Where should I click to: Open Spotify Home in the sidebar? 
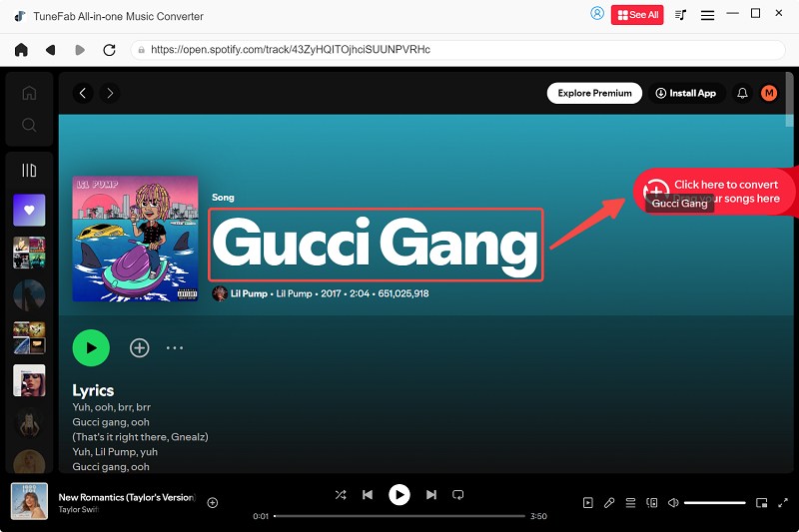coord(29,93)
